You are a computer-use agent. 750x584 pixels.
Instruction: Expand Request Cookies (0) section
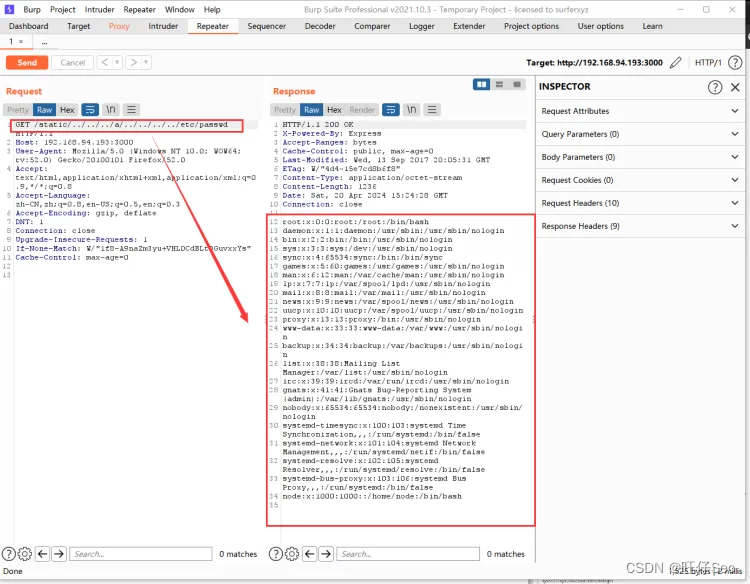[640, 180]
